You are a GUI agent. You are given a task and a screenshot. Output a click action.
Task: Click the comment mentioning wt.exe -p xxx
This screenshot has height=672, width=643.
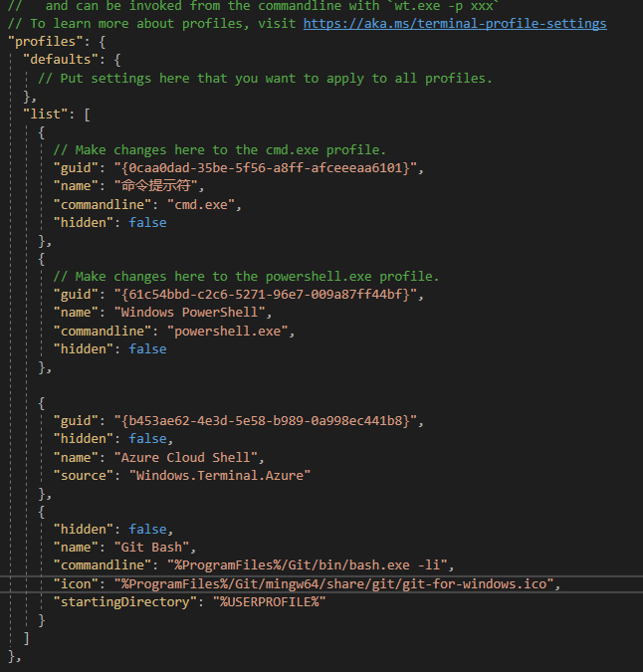click(254, 6)
